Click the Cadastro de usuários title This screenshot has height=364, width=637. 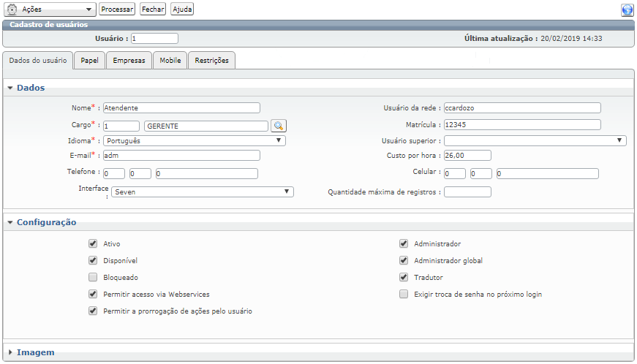pos(49,24)
